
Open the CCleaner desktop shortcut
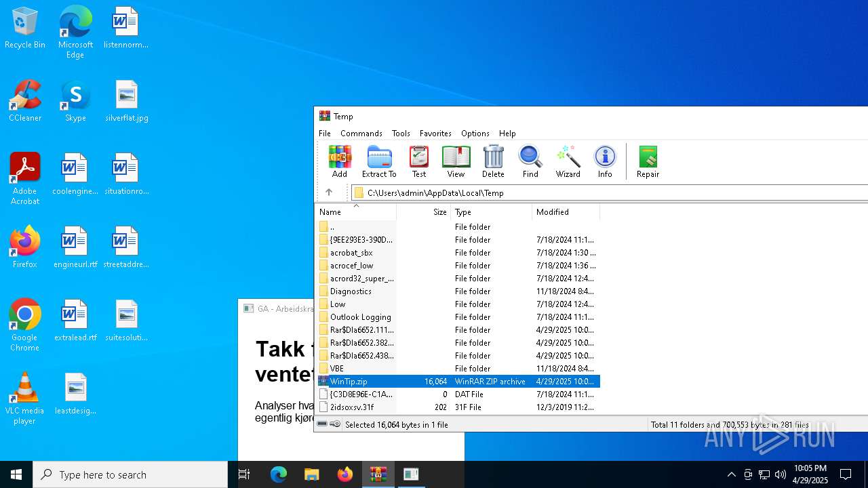tap(25, 102)
